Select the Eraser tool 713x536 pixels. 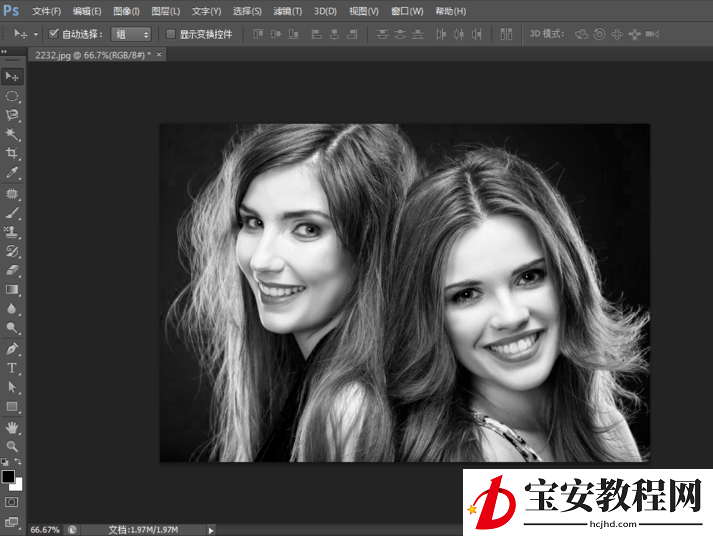[x=12, y=271]
